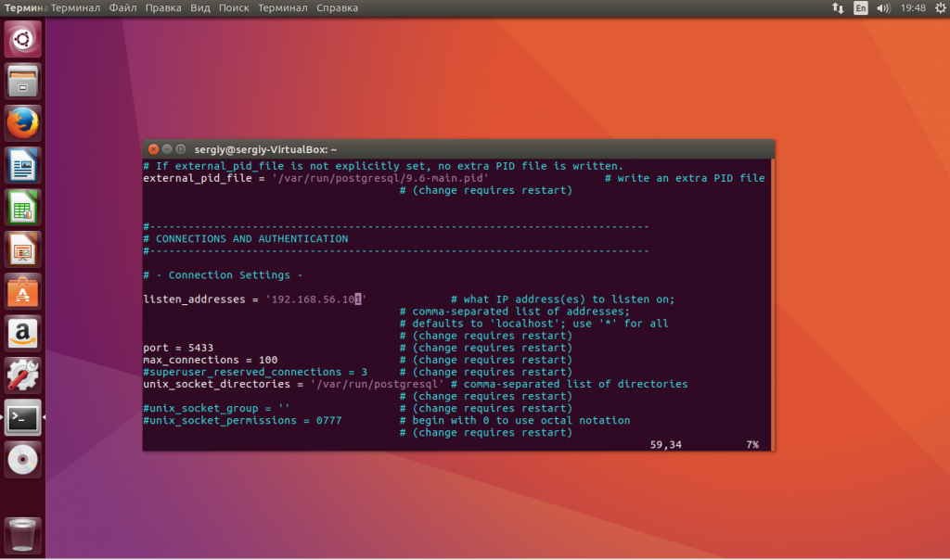Show calendar from the 19:48 clock
The image size is (950, 560).
coord(913,8)
